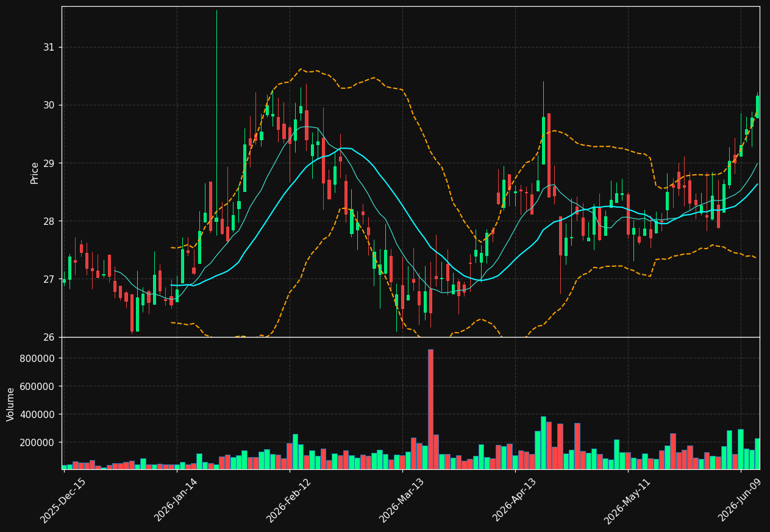The image size is (770, 532).
Task: Select the price tick label "31"
Action: click(48, 48)
